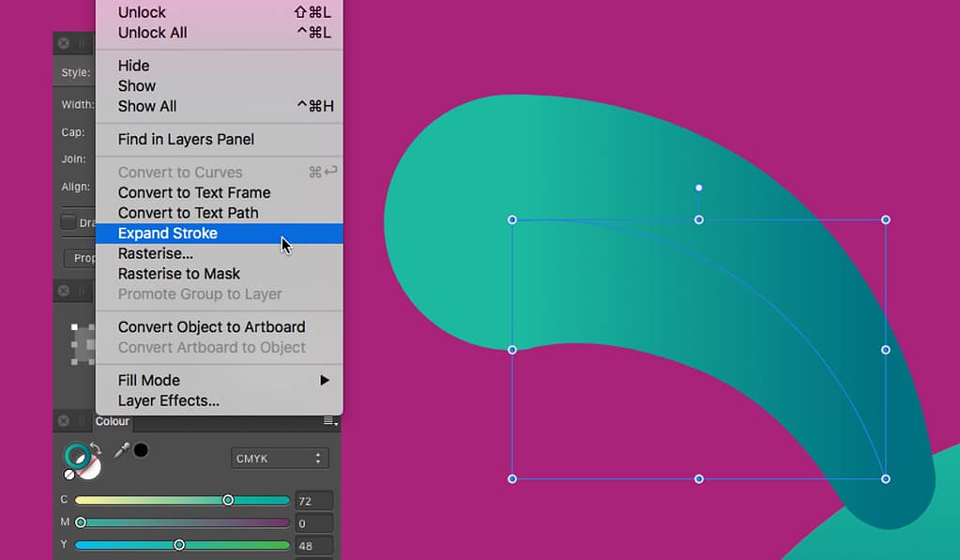Close the Colour panel with its X icon
The width and height of the screenshot is (960, 560).
(63, 421)
